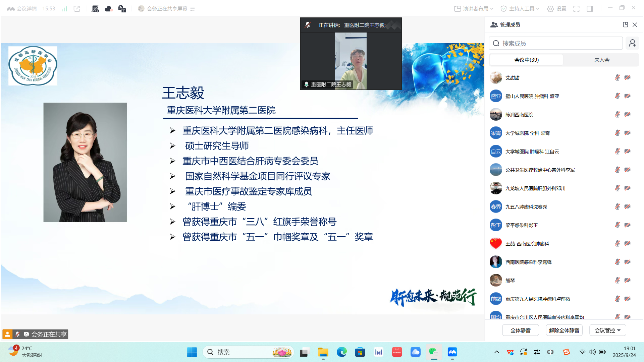This screenshot has width=644, height=362.
Task: Click the 解除全体静音 button
Action: [564, 330]
